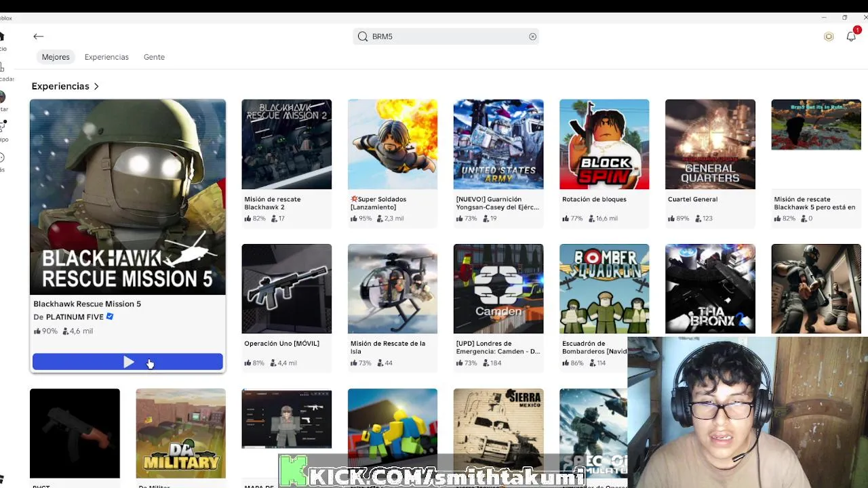
Task: Click the '[NUEVO!] Guarnición Yongsan-Casey' title
Action: pyautogui.click(x=498, y=203)
